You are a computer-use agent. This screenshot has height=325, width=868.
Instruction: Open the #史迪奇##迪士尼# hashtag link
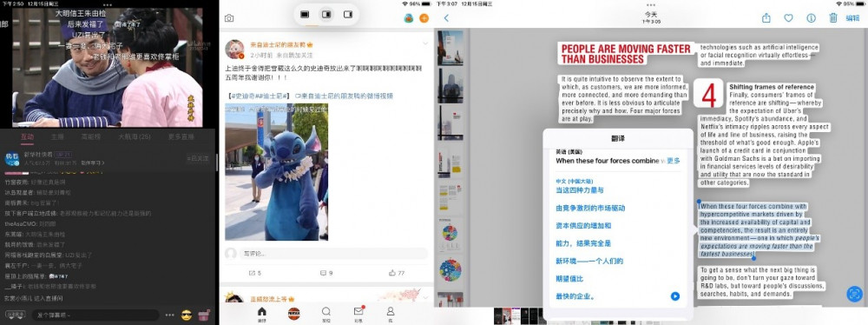point(259,96)
